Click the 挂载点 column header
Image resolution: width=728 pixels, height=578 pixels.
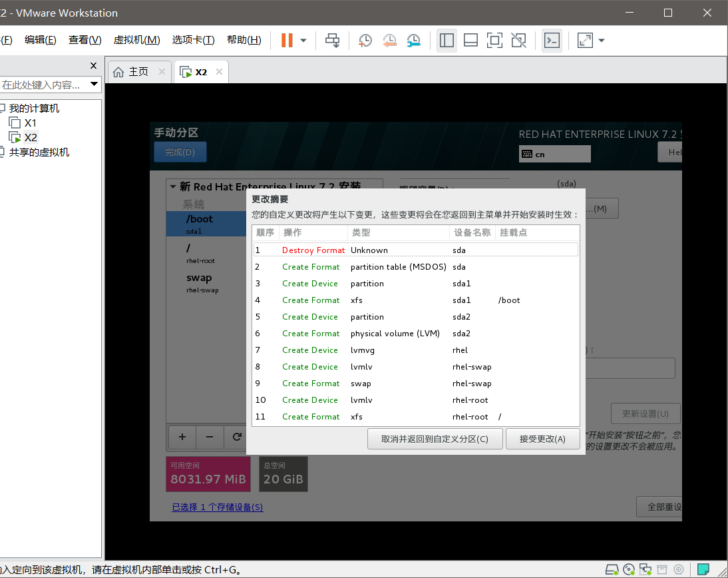(537, 232)
